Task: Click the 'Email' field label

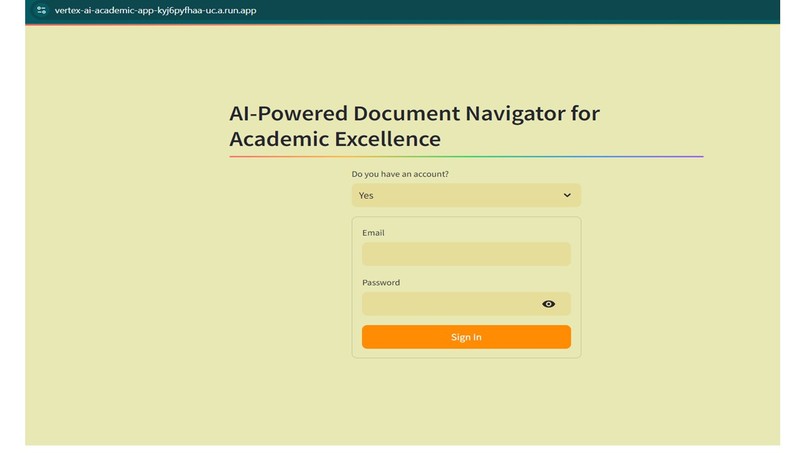Action: tap(373, 232)
